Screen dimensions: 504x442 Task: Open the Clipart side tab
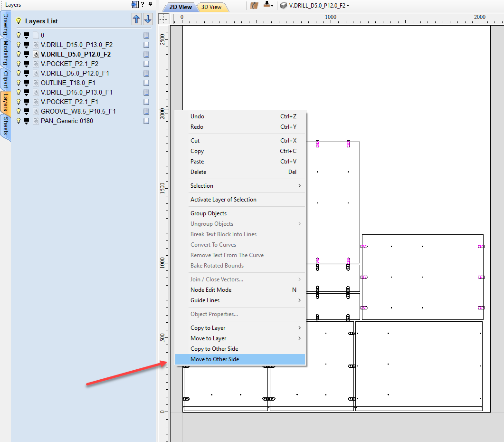coord(6,79)
